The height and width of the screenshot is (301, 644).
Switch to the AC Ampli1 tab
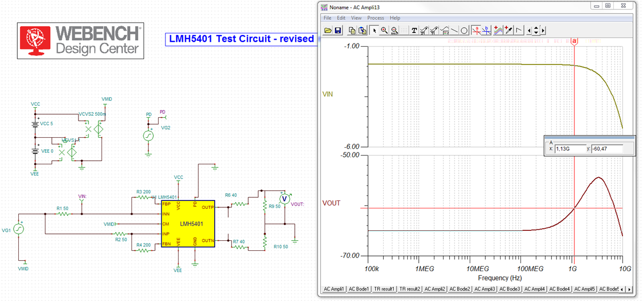(x=334, y=289)
